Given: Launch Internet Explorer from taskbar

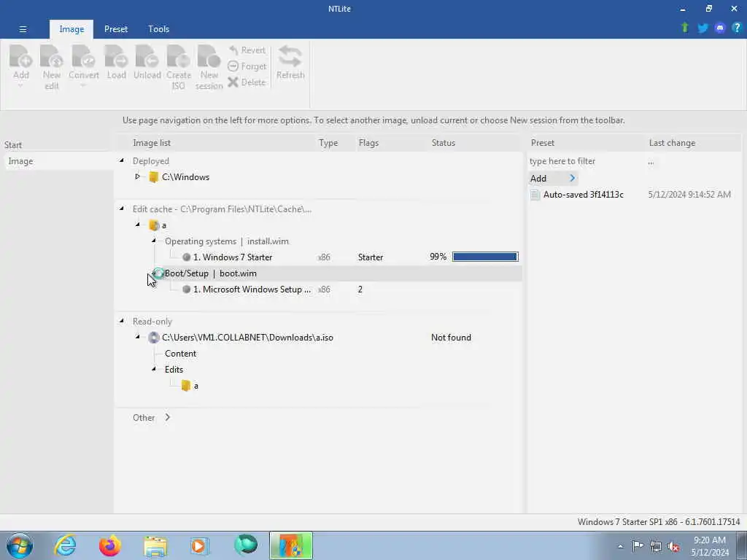Looking at the screenshot, I should 65,545.
